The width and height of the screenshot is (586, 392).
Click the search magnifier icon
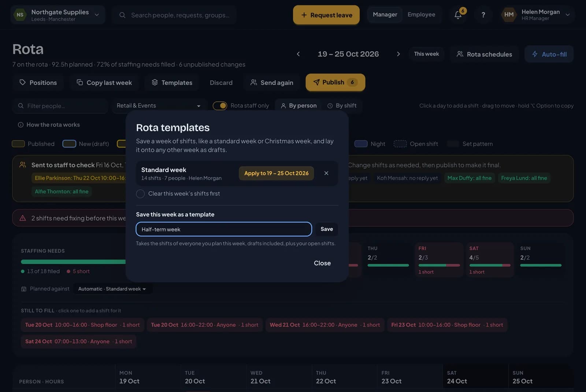(122, 15)
